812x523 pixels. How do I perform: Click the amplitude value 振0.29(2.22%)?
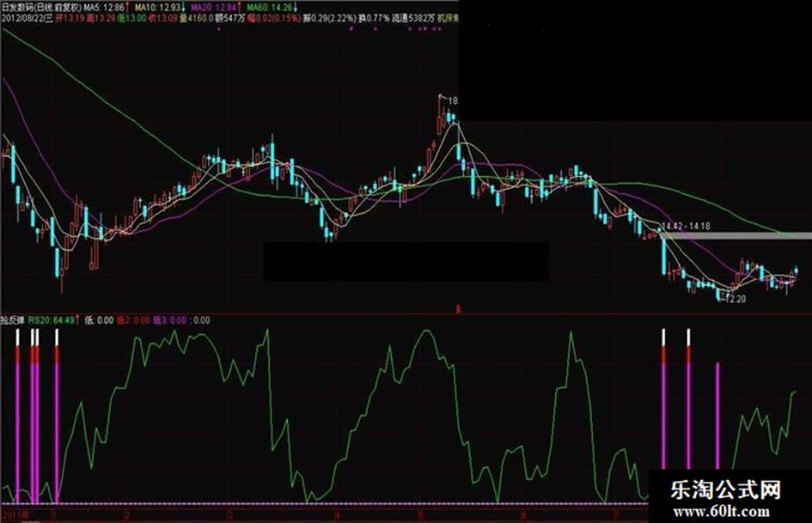click(x=330, y=19)
